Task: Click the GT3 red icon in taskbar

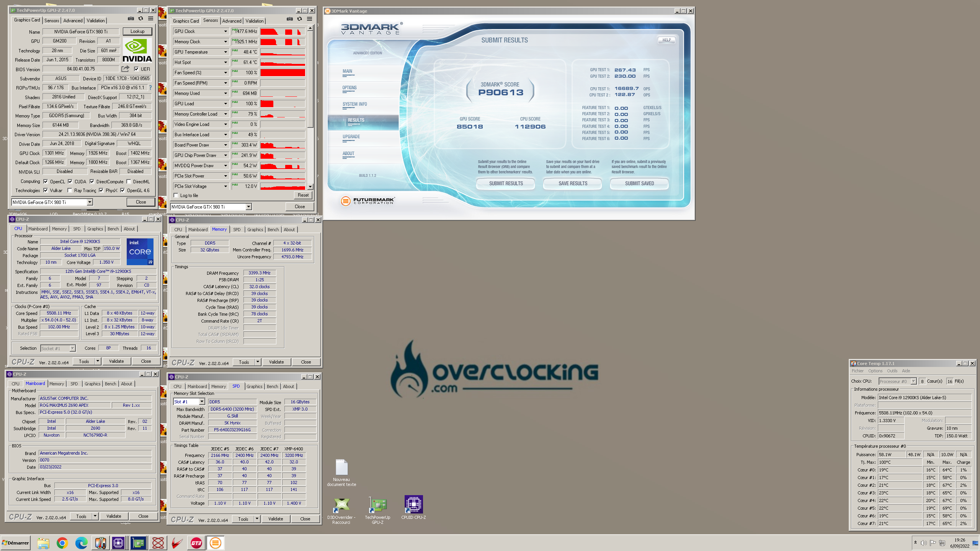Action: (196, 543)
